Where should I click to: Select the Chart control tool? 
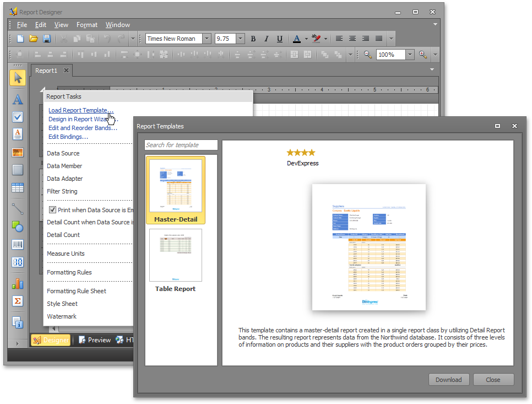coord(18,283)
